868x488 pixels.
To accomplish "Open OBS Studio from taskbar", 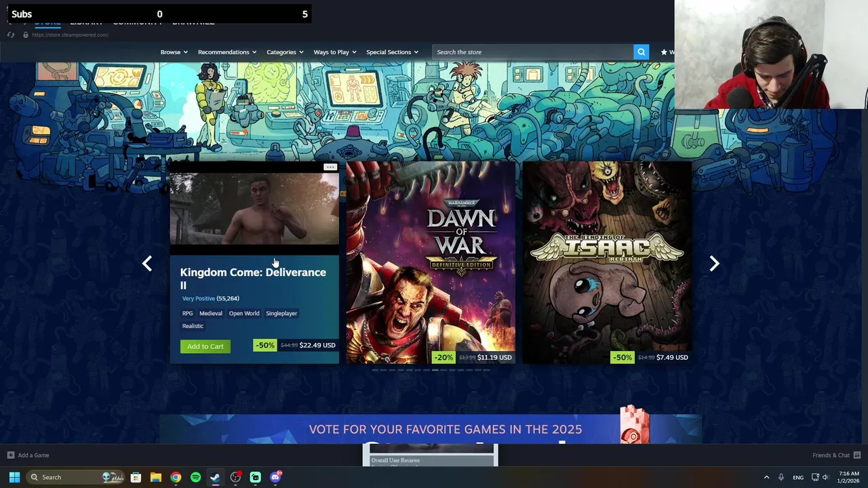I will click(235, 477).
